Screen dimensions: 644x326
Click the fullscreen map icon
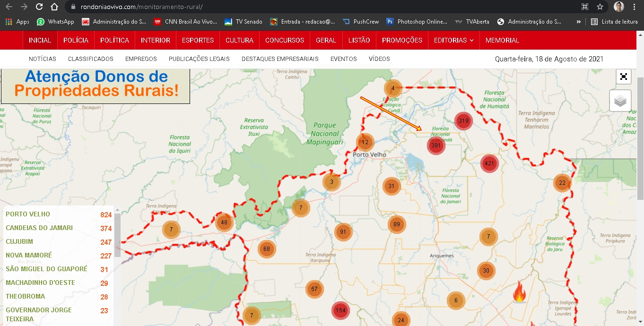point(624,77)
